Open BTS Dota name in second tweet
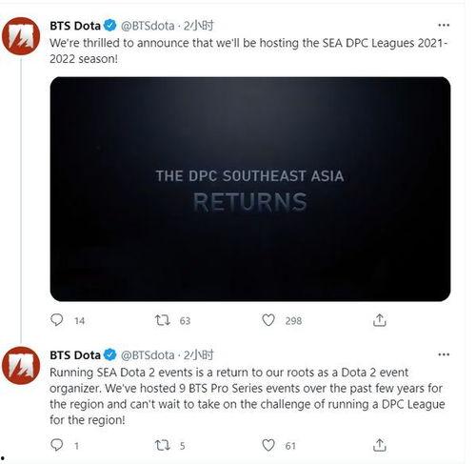Viewport: 476px width, 464px height. click(75, 355)
